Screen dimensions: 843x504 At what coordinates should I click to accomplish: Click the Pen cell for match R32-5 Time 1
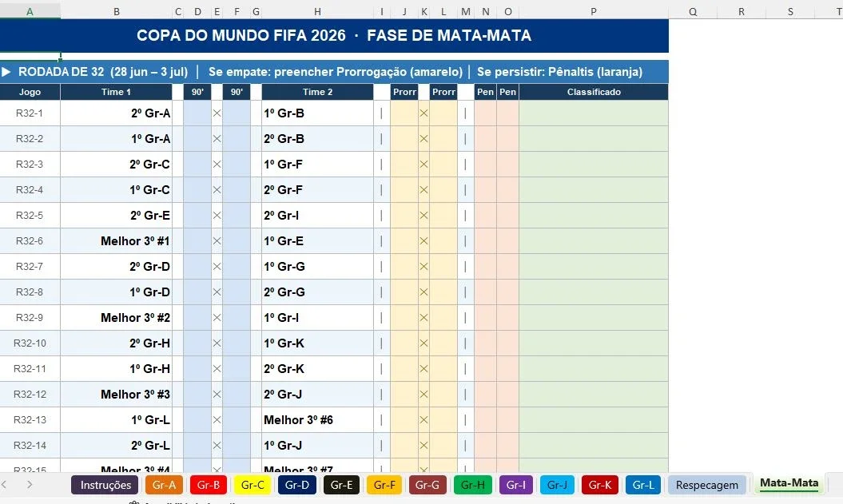coord(485,216)
